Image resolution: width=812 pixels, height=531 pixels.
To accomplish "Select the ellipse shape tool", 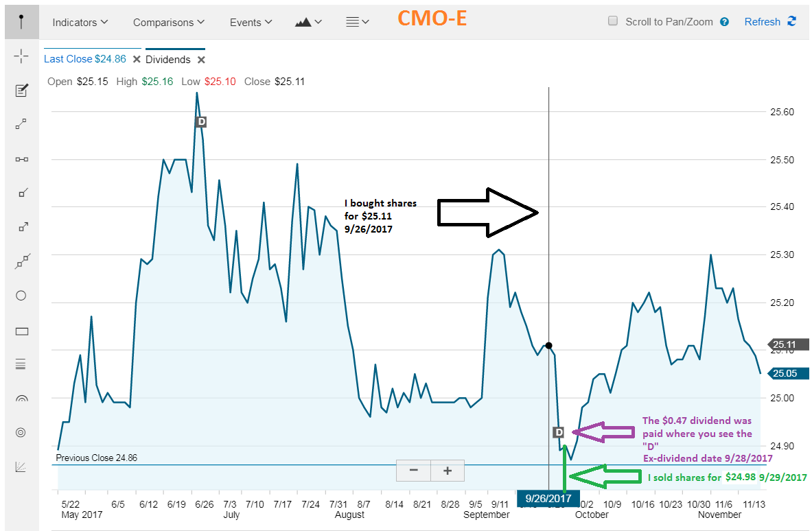I will (21, 296).
